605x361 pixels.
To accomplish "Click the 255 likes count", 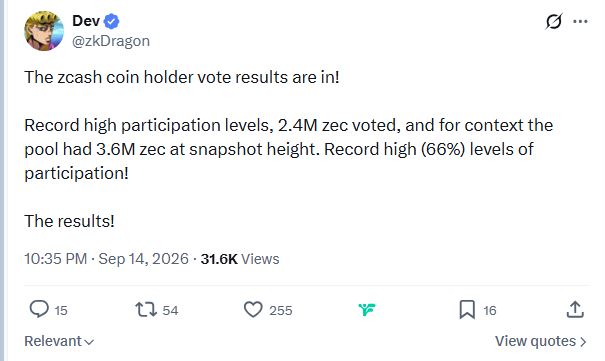I will pyautogui.click(x=281, y=310).
